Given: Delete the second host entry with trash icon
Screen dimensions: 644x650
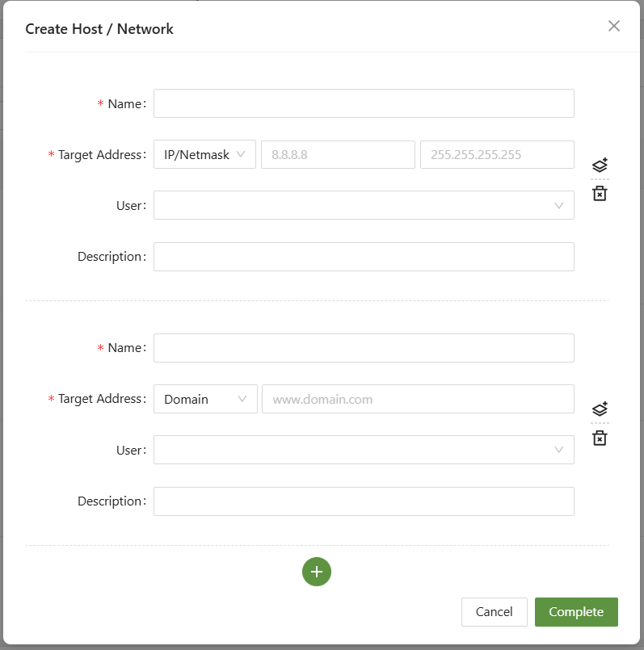Looking at the screenshot, I should [600, 438].
